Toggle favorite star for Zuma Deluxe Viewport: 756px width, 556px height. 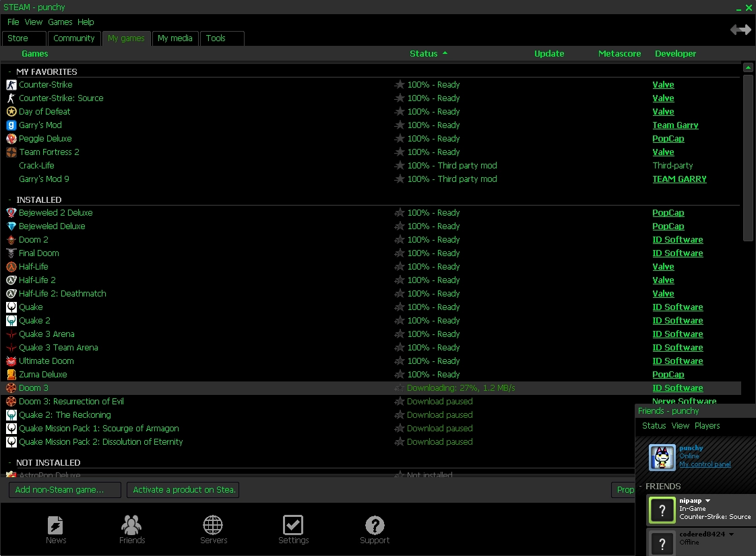pos(399,375)
